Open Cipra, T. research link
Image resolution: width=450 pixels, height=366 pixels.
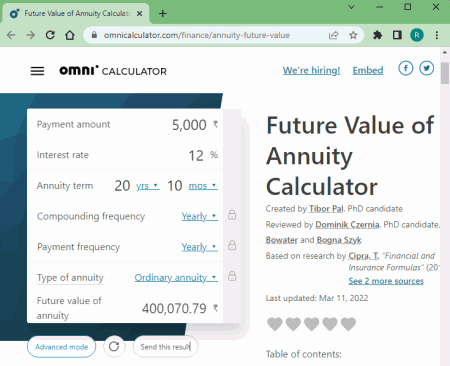[363, 256]
